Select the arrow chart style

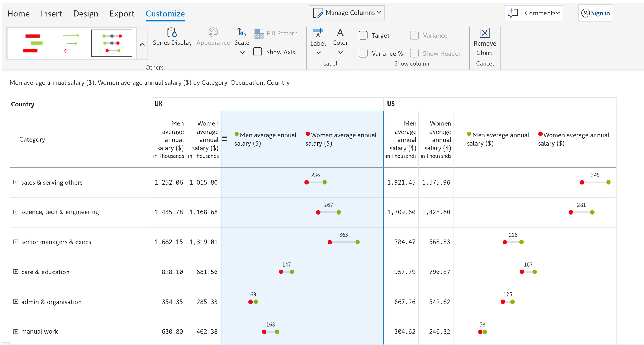point(71,43)
